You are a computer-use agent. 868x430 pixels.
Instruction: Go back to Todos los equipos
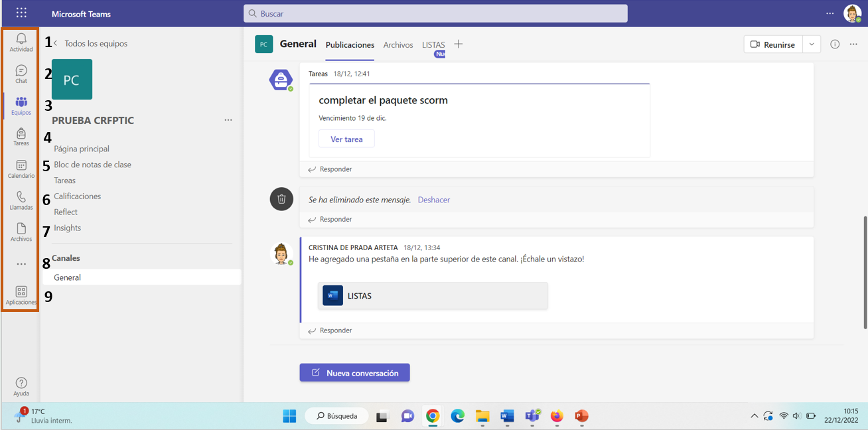click(x=91, y=43)
